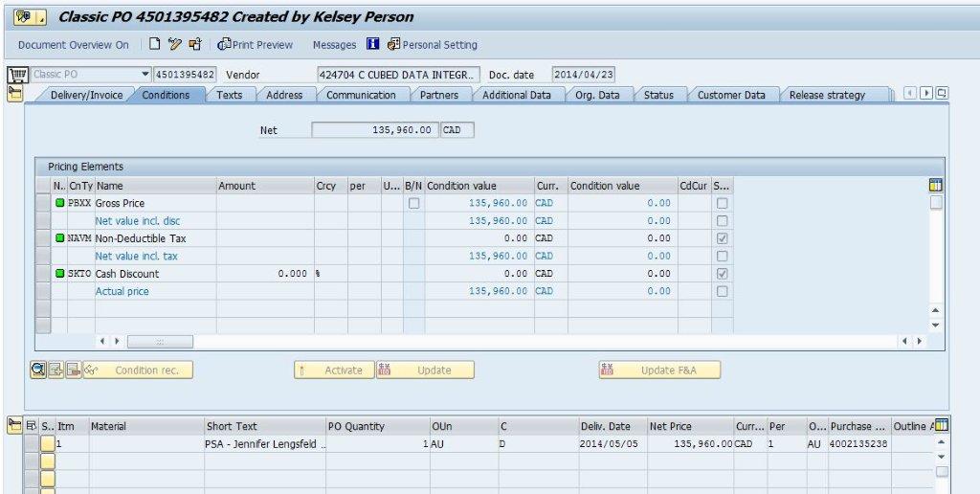Toggle Cash Discount statistical checkbox
Image resolution: width=980 pixels, height=494 pixels.
coord(722,274)
